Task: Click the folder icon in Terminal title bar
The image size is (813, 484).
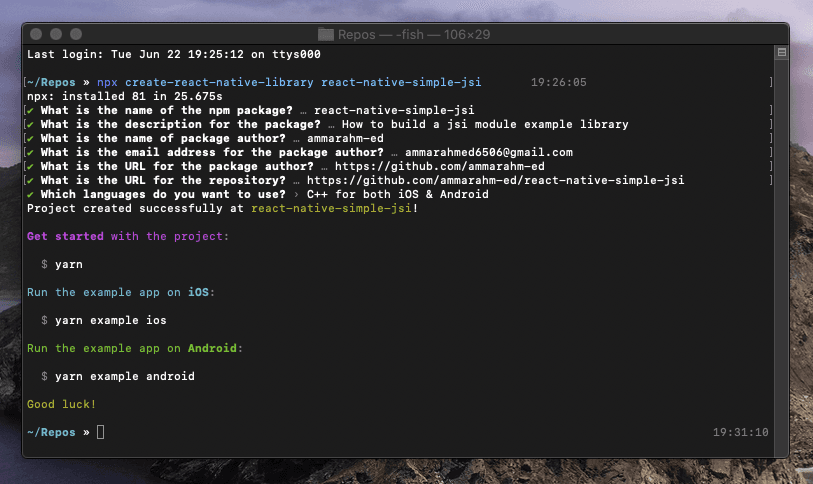Action: pyautogui.click(x=326, y=34)
